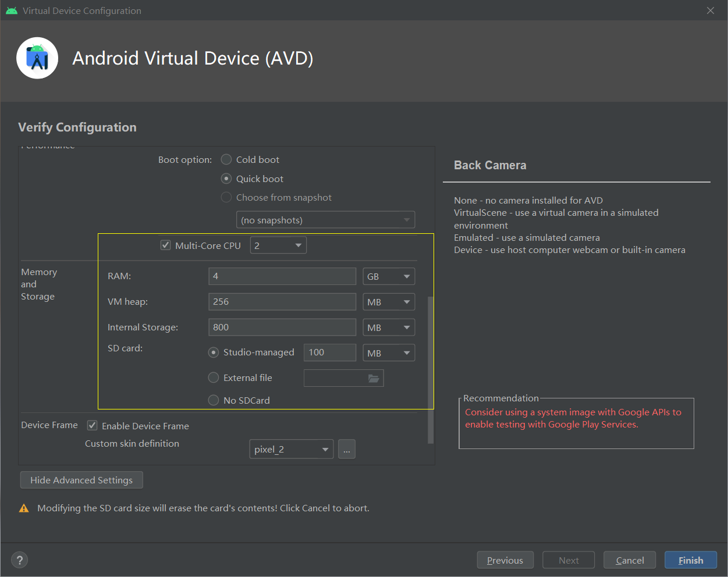The image size is (728, 577).
Task: Open the pixel_2 skin definition dropdown
Action: coord(292,449)
